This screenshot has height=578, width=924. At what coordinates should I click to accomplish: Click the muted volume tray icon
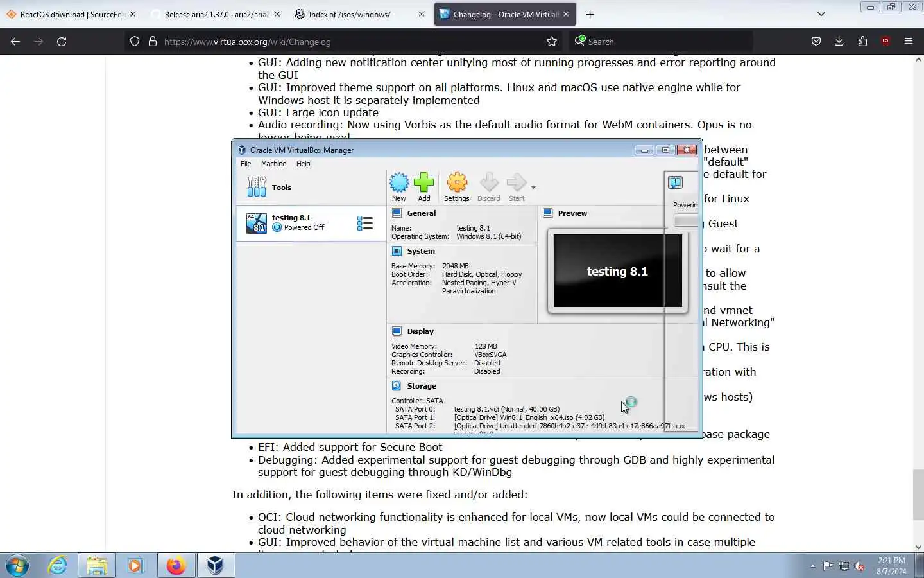860,566
